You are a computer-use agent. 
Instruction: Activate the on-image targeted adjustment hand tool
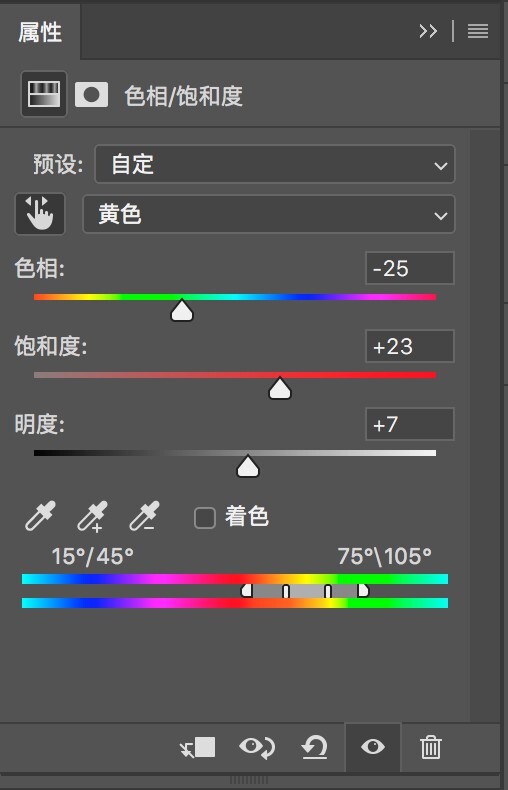tap(40, 214)
